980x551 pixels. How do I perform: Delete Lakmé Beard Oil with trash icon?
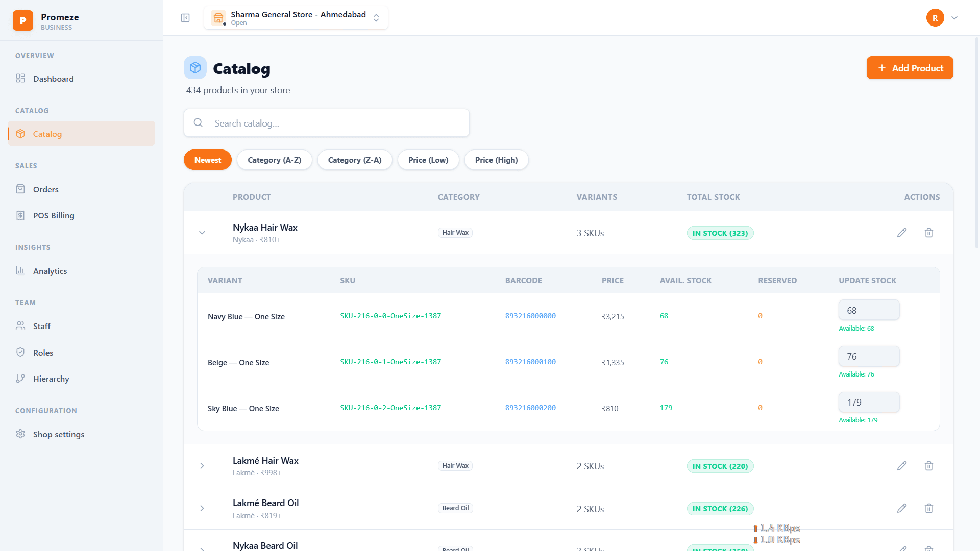pyautogui.click(x=929, y=508)
